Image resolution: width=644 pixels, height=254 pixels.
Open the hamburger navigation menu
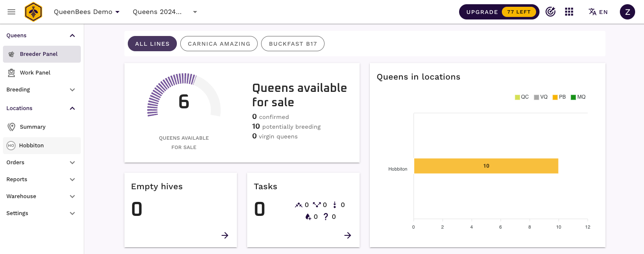click(x=11, y=12)
